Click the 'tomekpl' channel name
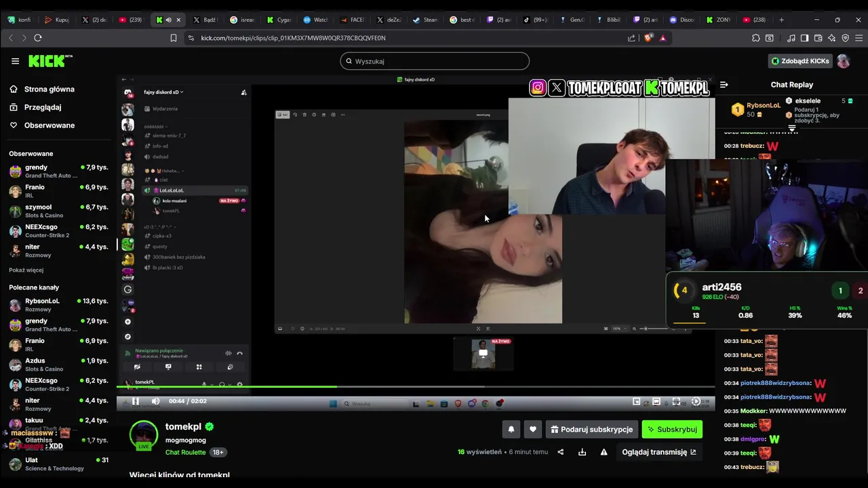This screenshot has height=488, width=868. pyautogui.click(x=183, y=427)
